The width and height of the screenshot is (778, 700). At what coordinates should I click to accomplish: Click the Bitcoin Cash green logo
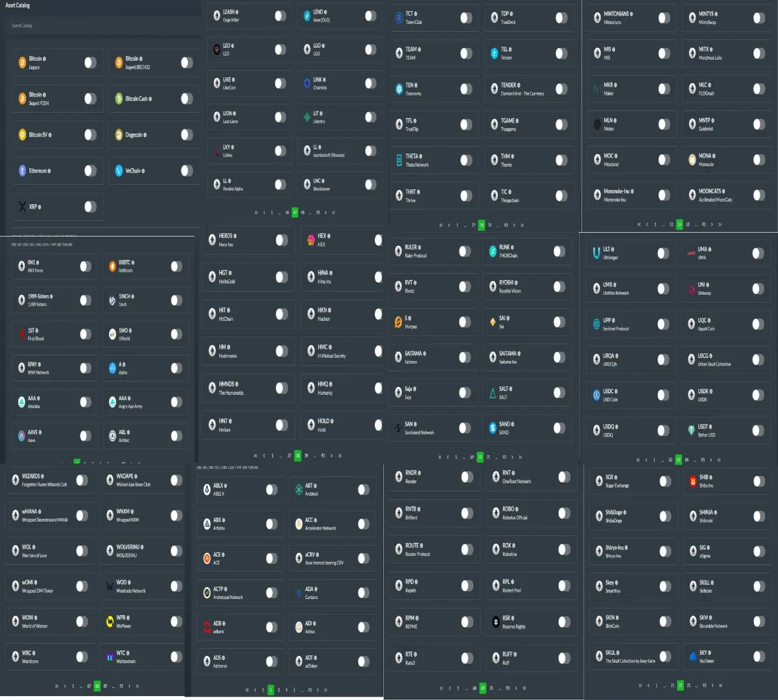tap(119, 99)
